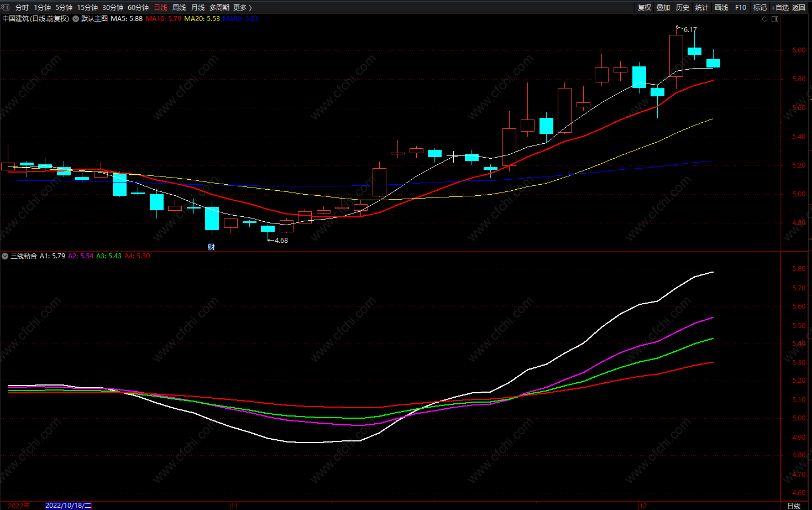Click the 5.20 main chart price axis label
Image resolution: width=812 pixels, height=510 pixels.
(799, 165)
